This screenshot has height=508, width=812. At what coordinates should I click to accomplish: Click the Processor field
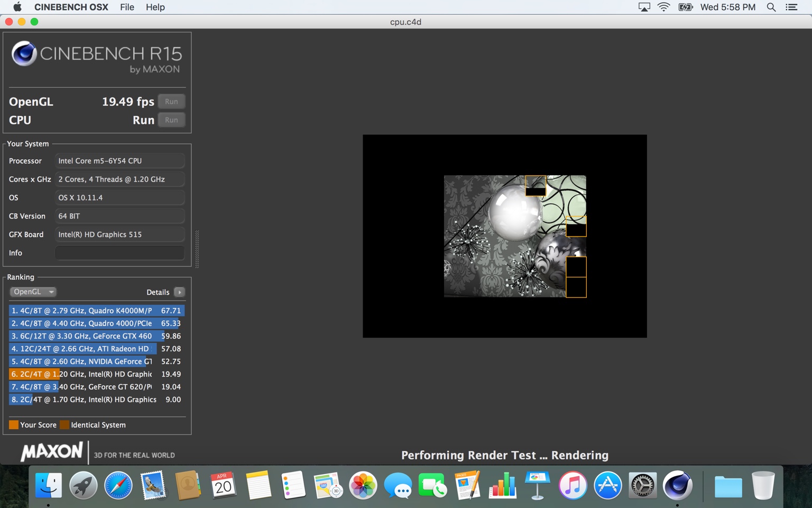click(x=120, y=161)
